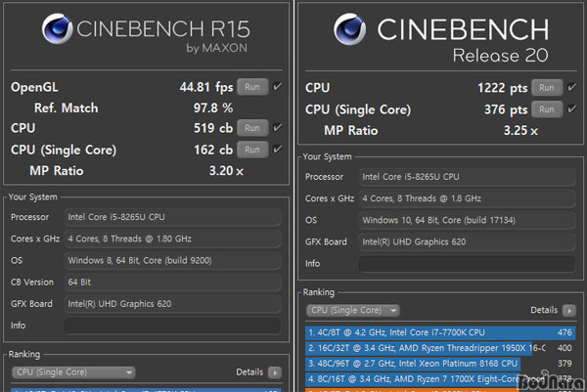Select 'Windows 8, 64 Bit, Core (build 9200)'
The image size is (587, 392).
172,260
